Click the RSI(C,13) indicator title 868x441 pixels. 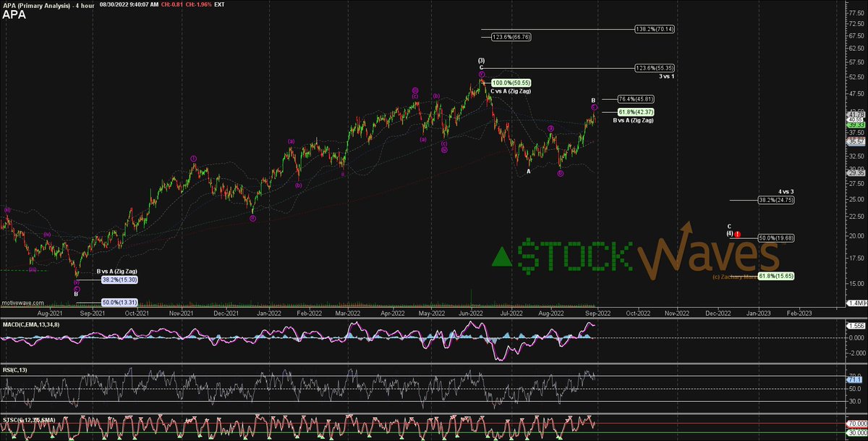tap(15, 371)
